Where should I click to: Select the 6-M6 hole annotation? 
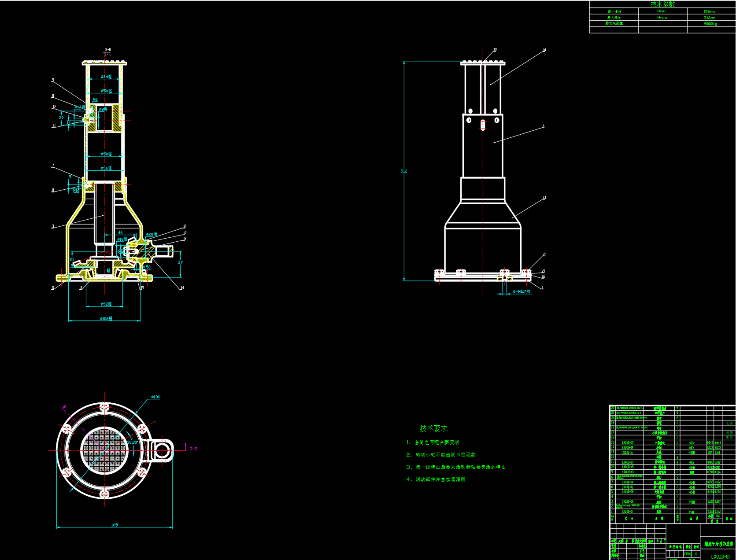coord(521,291)
